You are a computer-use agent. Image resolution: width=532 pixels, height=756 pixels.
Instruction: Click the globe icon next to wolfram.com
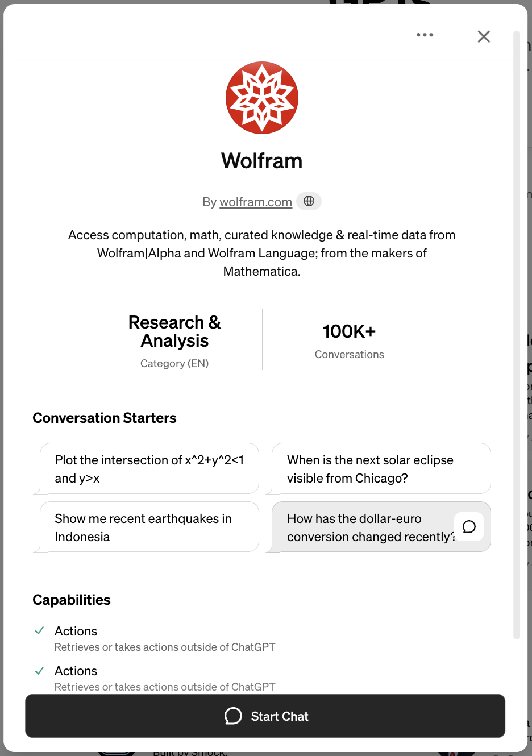(309, 201)
